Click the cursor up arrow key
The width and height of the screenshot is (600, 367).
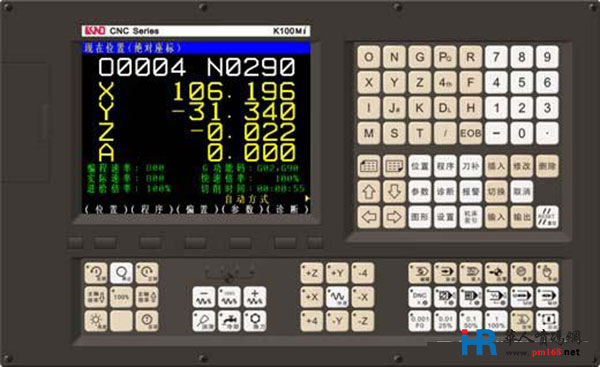tap(369, 191)
